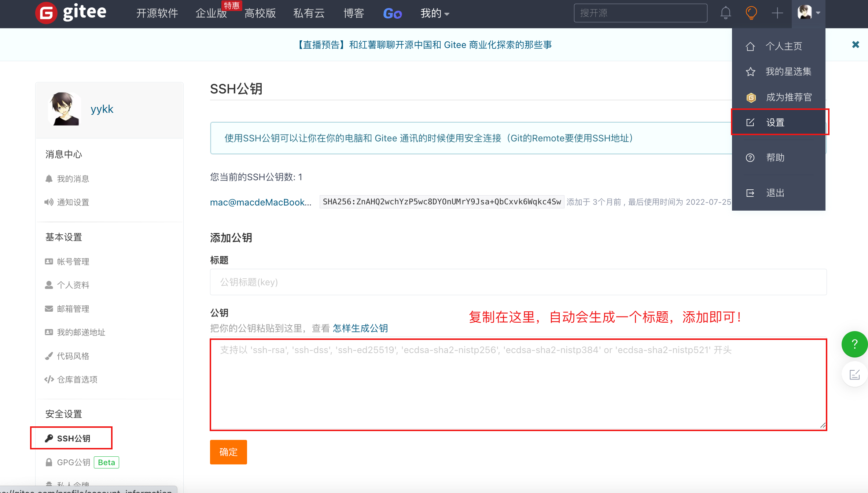Click the plus icon to create new
The image size is (868, 493).
point(777,13)
